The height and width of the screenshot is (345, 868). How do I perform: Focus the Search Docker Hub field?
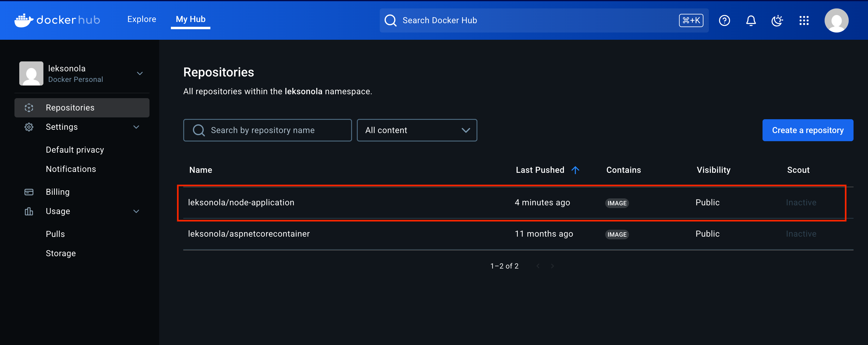pyautogui.click(x=544, y=20)
